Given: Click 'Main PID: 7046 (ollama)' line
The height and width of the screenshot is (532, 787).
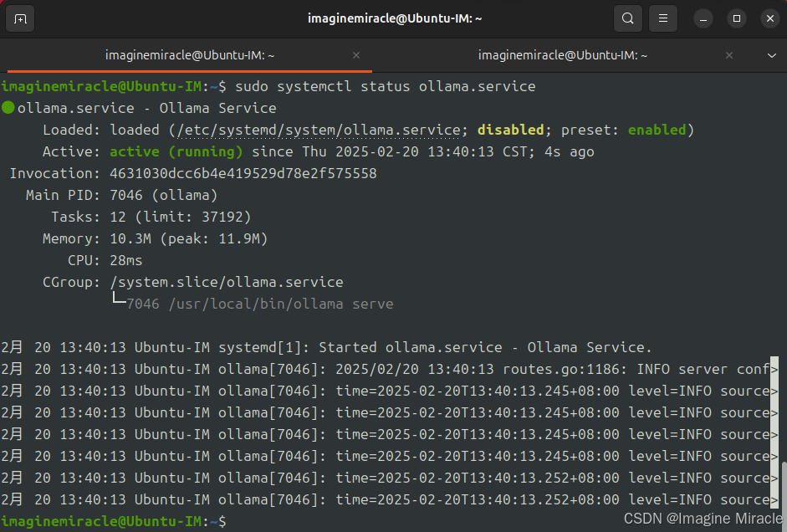Looking at the screenshot, I should coord(121,195).
